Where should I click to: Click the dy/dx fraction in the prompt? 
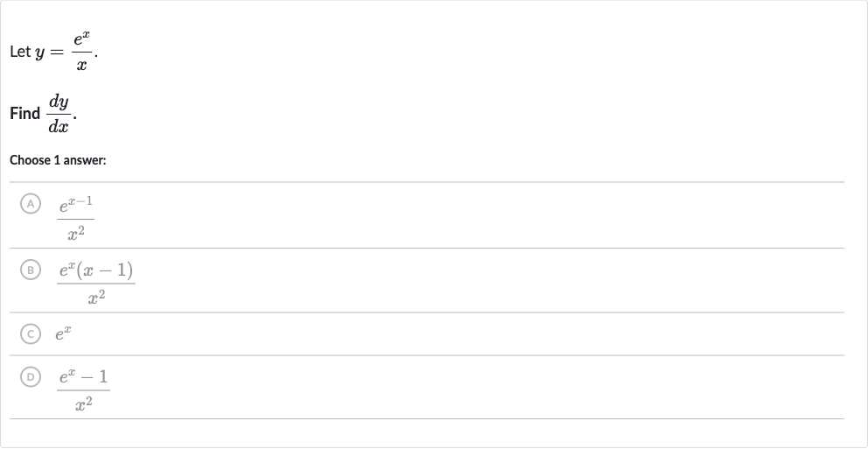tap(59, 114)
